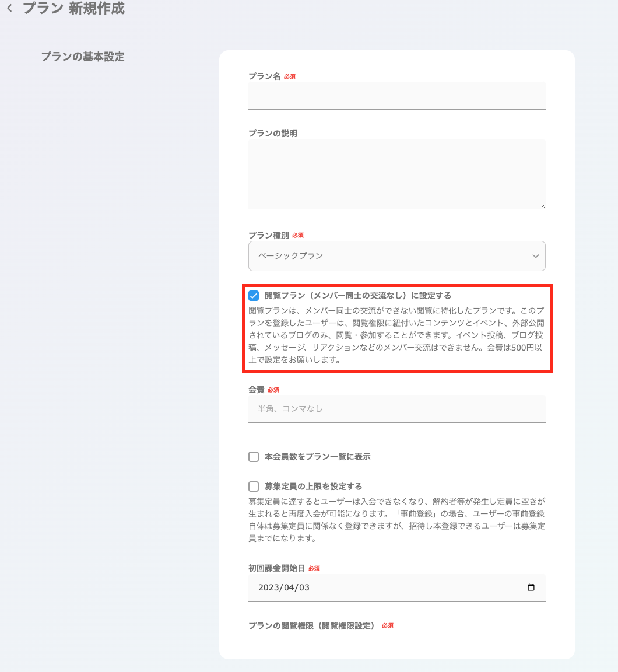Screen dimensions: 618x672
Task: Click the 本会員数をプラン一覧に表示 label text
Action: (x=317, y=457)
